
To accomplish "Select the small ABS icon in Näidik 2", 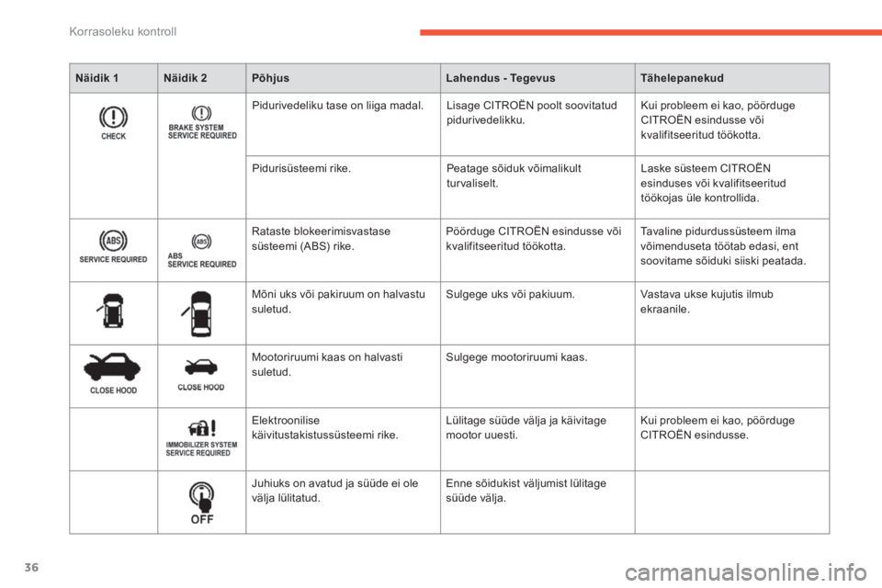I will [202, 251].
